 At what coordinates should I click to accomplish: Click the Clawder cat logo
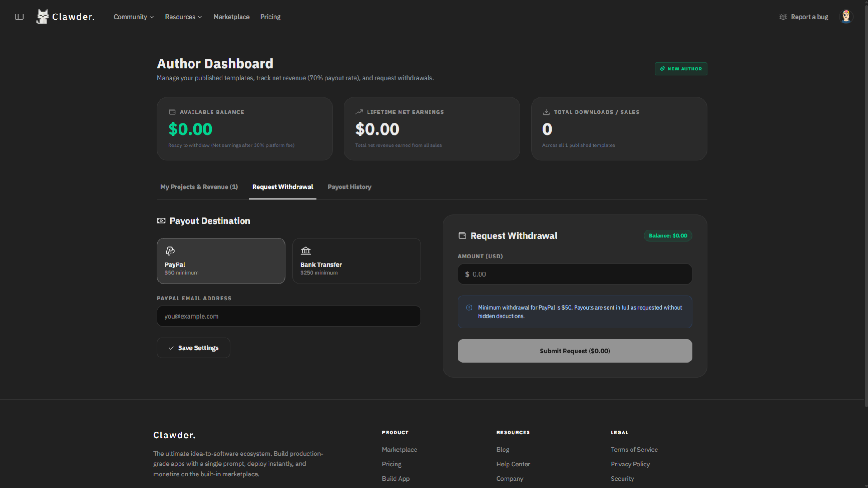coord(42,17)
